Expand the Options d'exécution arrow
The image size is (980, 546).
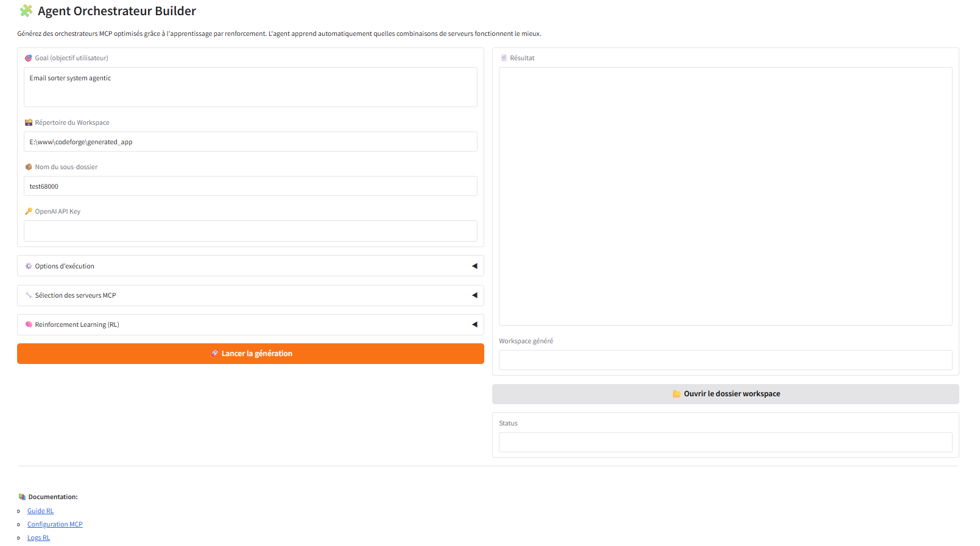pyautogui.click(x=474, y=266)
